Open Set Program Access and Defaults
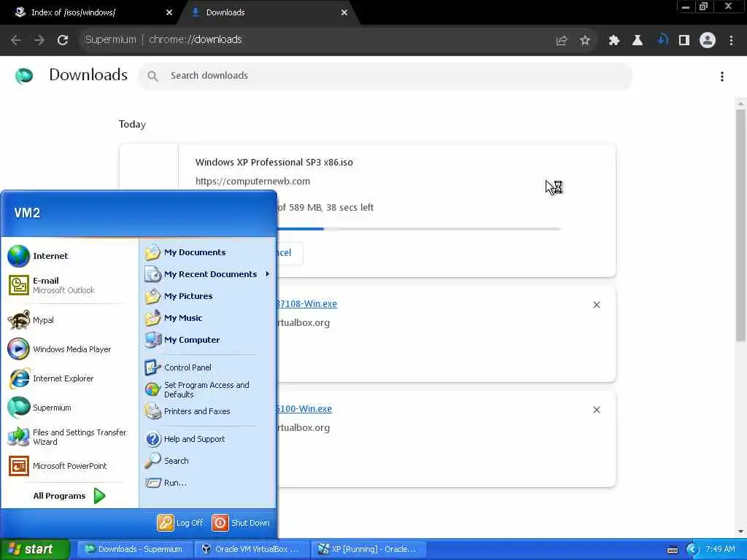747x560 pixels. click(197, 389)
